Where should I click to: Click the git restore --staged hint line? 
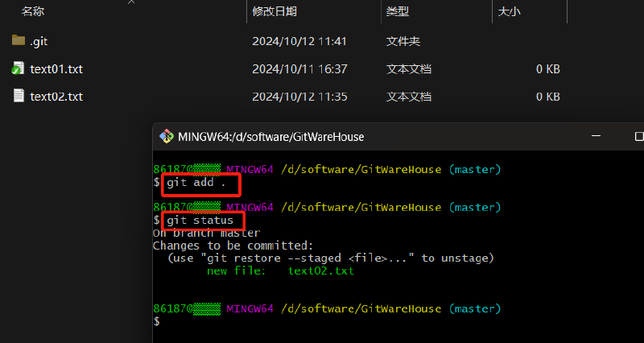(331, 258)
